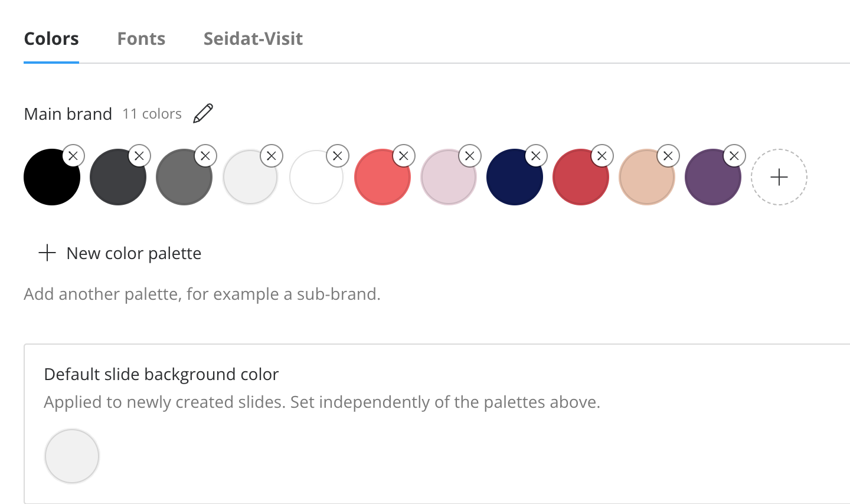Create a New color palette
This screenshot has height=504, width=850.
tap(120, 253)
